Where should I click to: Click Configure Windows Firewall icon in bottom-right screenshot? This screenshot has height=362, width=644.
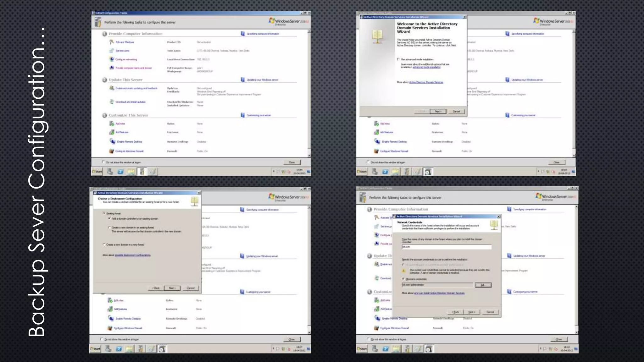(376, 328)
